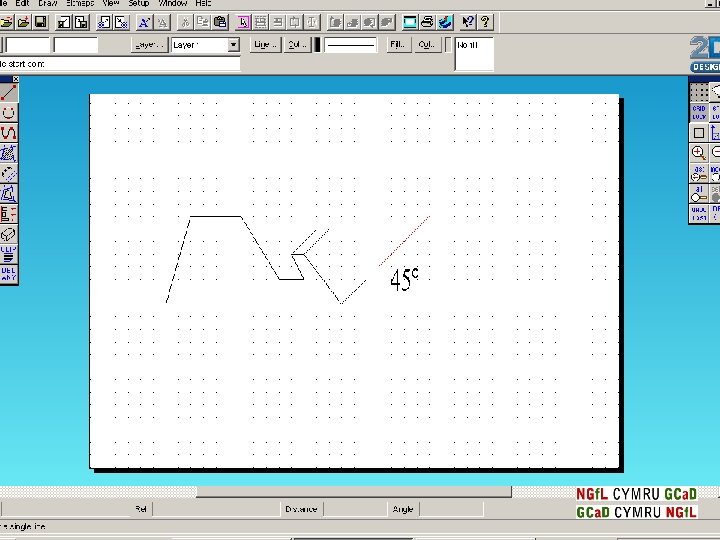The image size is (720, 540).
Task: Click the Col... button beside Fill
Action: click(428, 45)
